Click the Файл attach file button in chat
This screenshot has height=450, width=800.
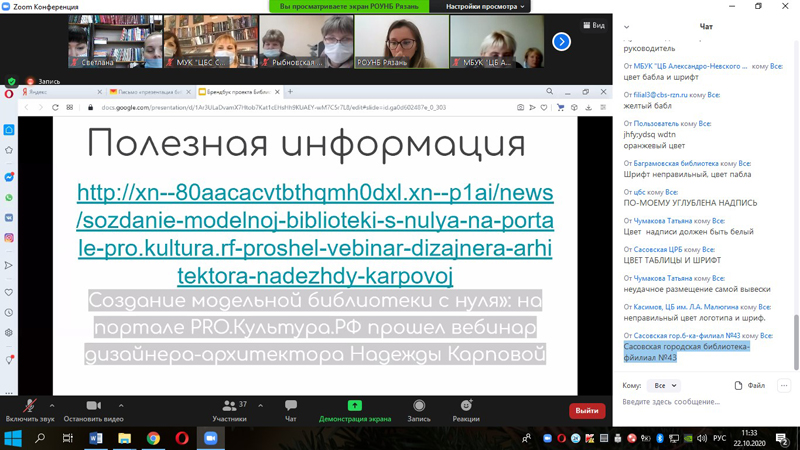point(750,385)
